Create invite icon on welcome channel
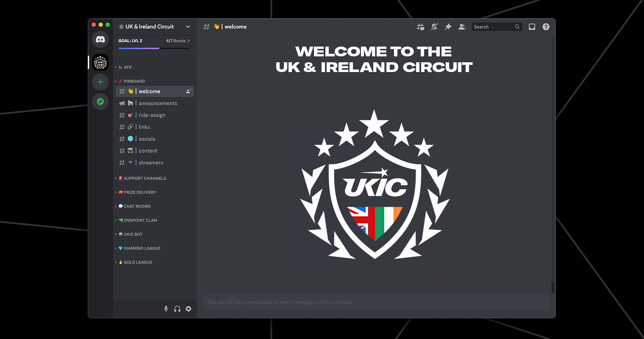 point(189,92)
